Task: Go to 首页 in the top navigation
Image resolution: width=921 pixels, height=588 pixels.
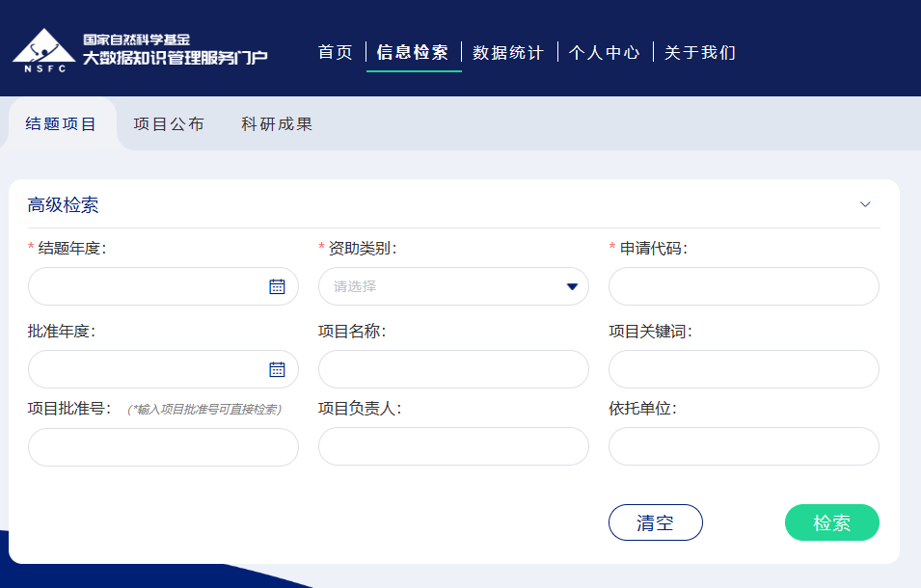Action: [x=336, y=52]
